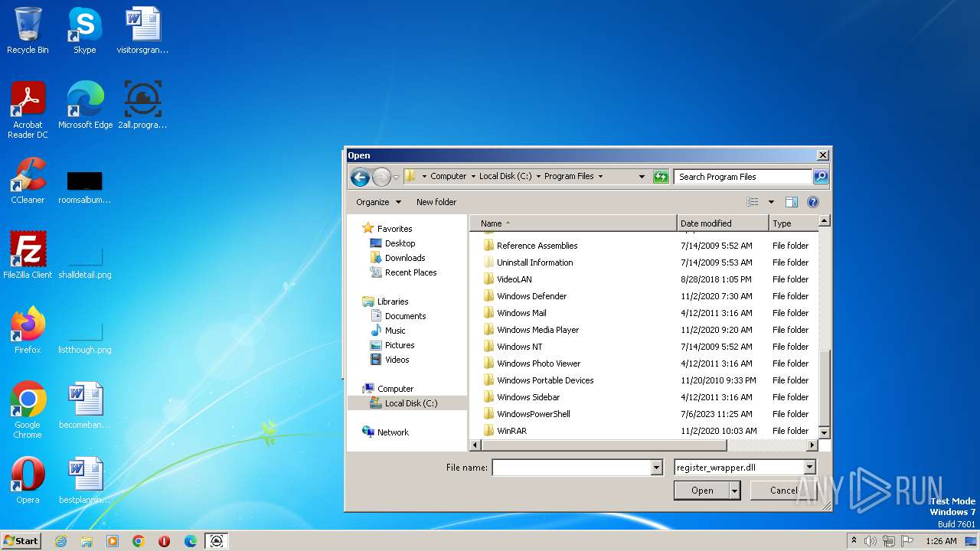Viewport: 980px width, 551px height.
Task: Open Acrobat Reader DC shortcut
Action: coord(28,110)
